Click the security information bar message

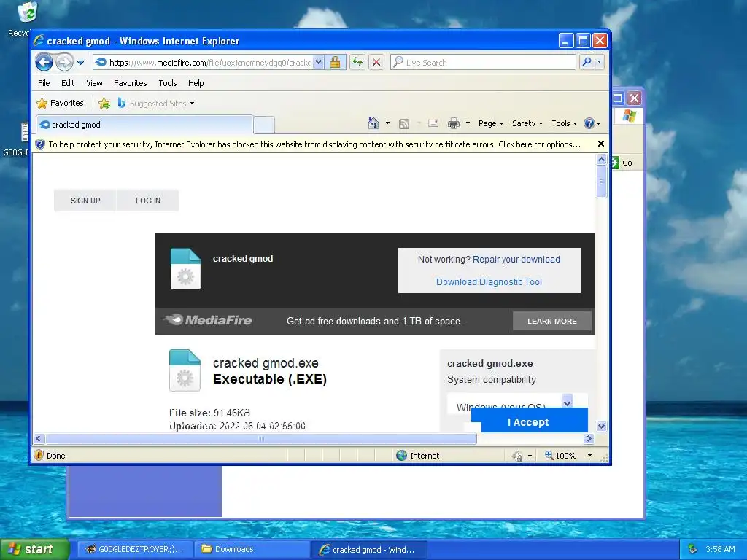[x=314, y=144]
